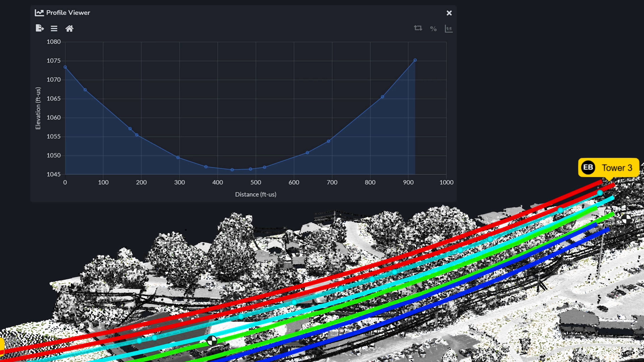Viewport: 644px width, 362px height.
Task: Click the leftmost cyan vertex on cyan line
Action: coord(139,341)
